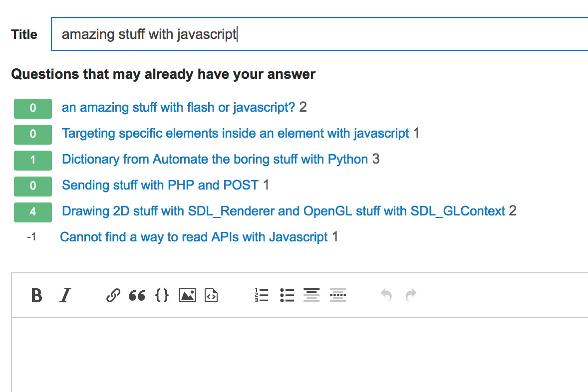Insert an image using the image icon
The image size is (588, 392).
[x=187, y=295]
